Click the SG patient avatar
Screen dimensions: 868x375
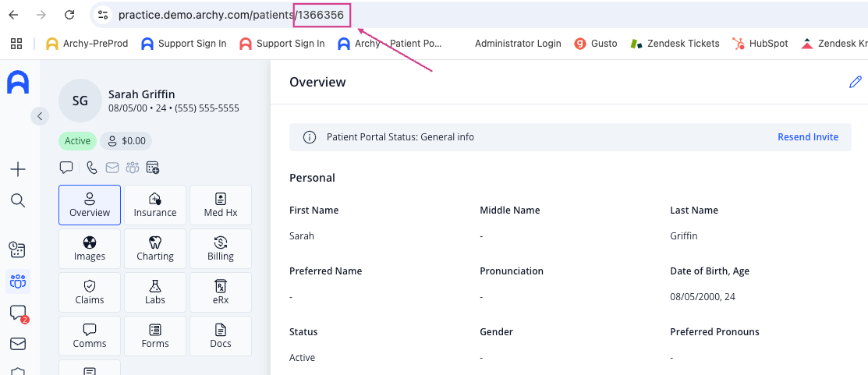[x=80, y=100]
